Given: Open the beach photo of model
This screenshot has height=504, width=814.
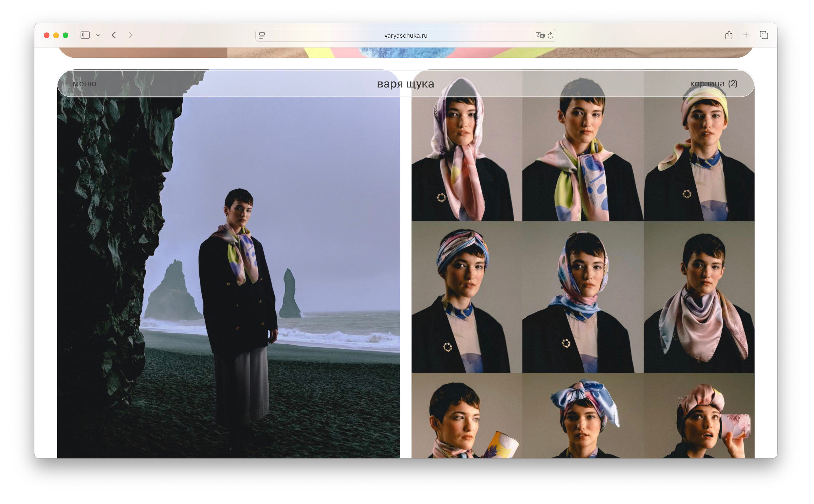Looking at the screenshot, I should point(228,277).
